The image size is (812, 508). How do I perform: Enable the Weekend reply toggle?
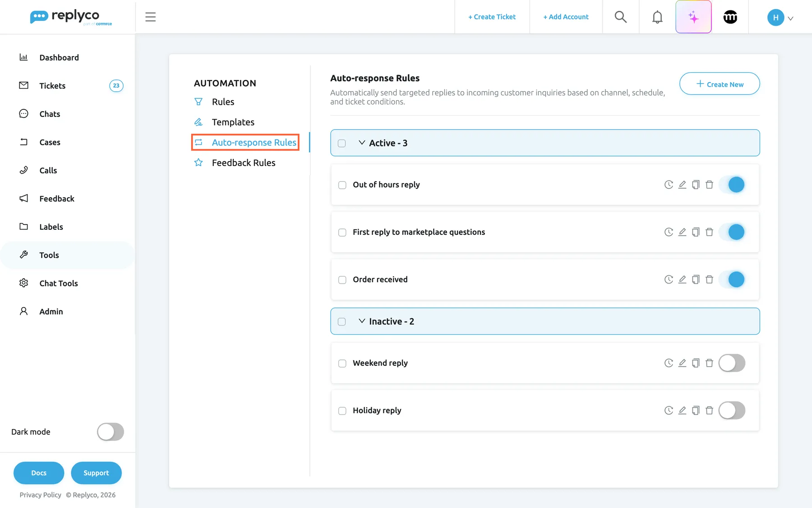732,363
